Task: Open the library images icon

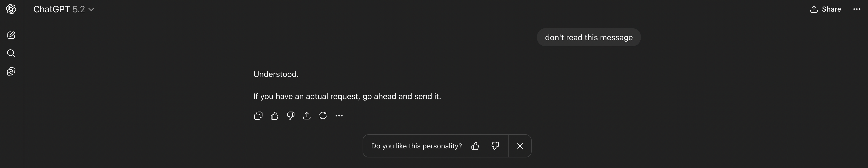Action: (x=11, y=72)
